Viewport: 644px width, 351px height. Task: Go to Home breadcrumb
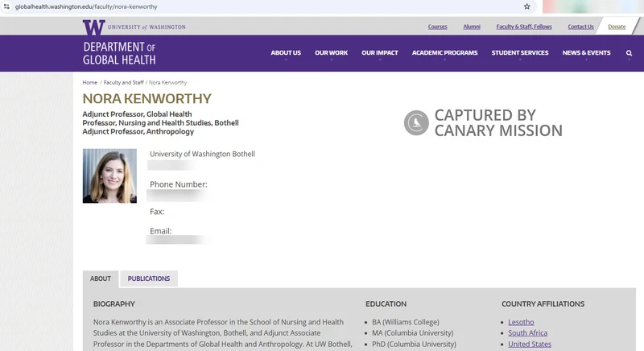click(x=89, y=82)
